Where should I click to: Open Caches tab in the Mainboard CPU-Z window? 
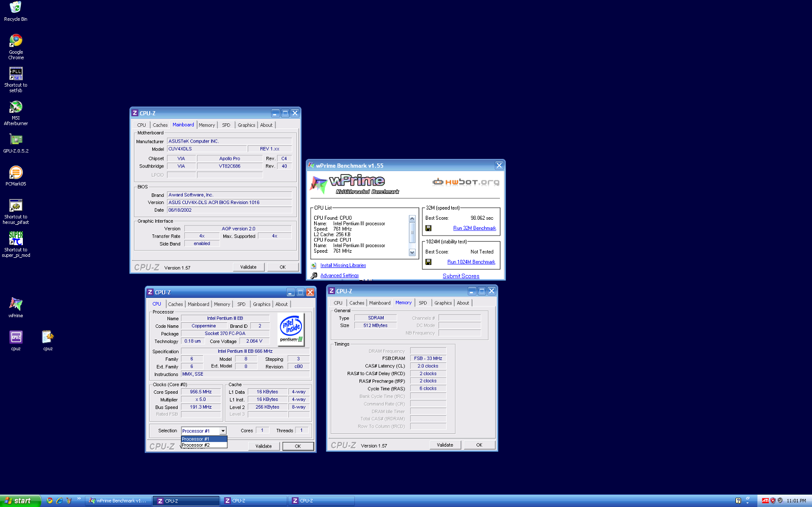160,125
